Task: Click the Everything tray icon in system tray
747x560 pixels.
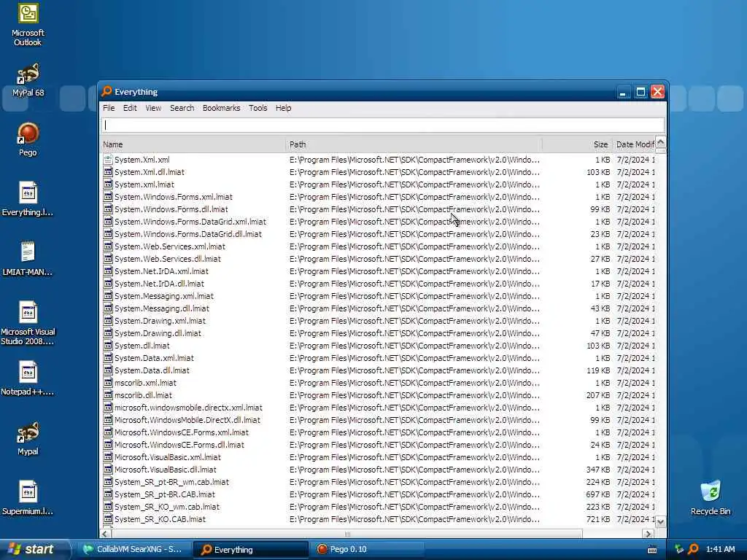Action: (693, 550)
